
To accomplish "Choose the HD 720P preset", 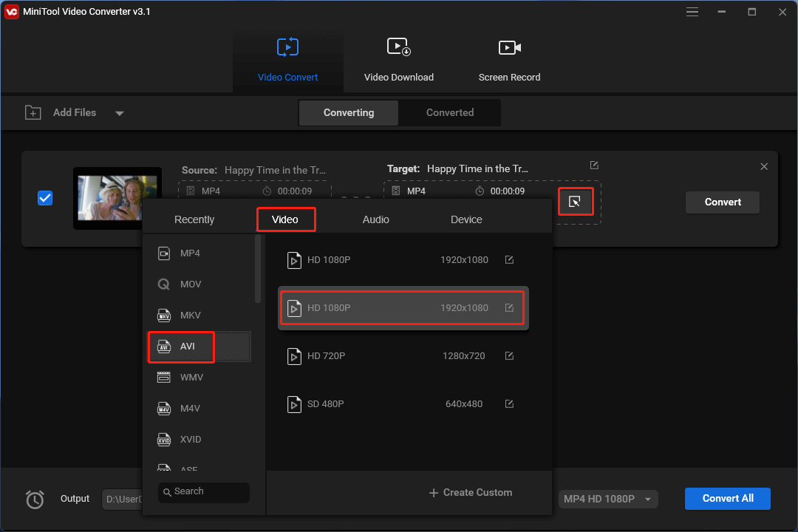I will [403, 356].
